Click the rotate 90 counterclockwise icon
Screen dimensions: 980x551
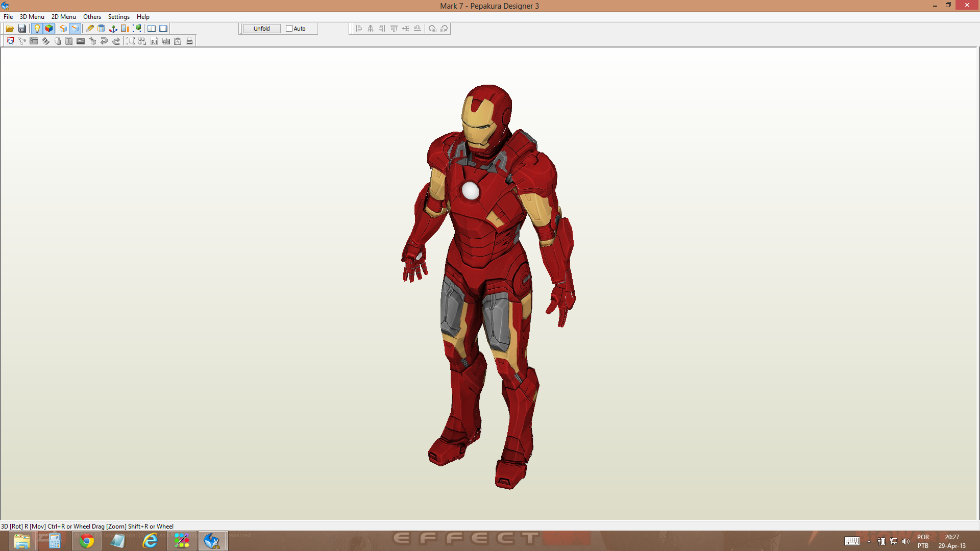[432, 29]
